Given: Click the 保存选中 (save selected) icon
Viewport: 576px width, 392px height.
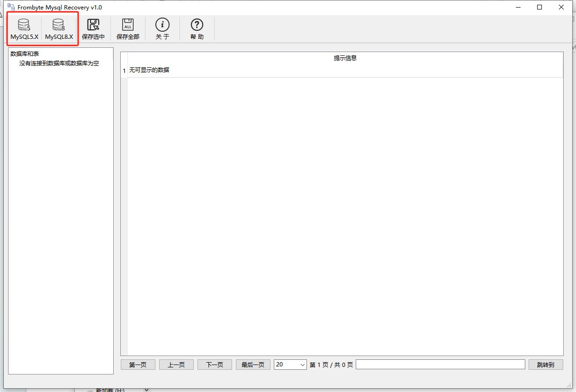Looking at the screenshot, I should [x=93, y=29].
